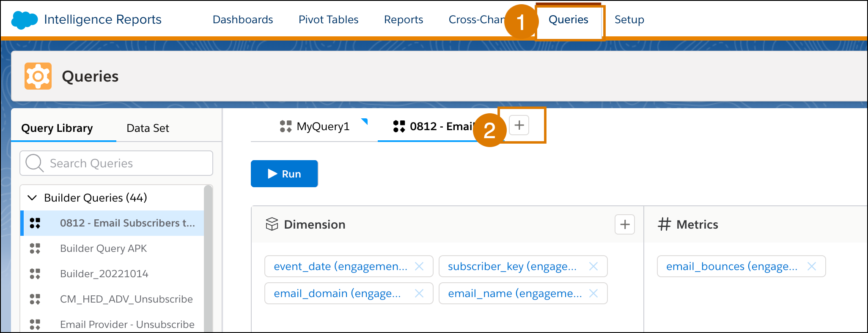Open the Queries tab in navigation
The width and height of the screenshot is (868, 333).
coord(568,20)
